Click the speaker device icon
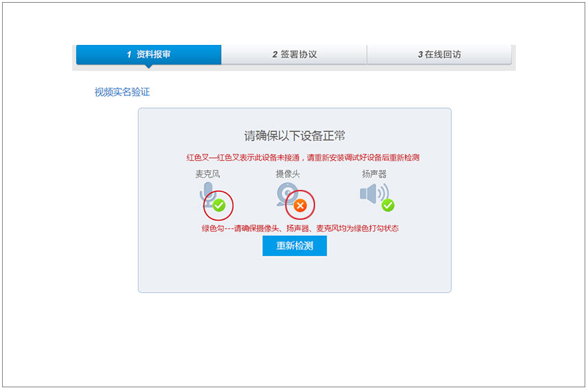The height and width of the screenshot is (390, 588). pyautogui.click(x=374, y=194)
